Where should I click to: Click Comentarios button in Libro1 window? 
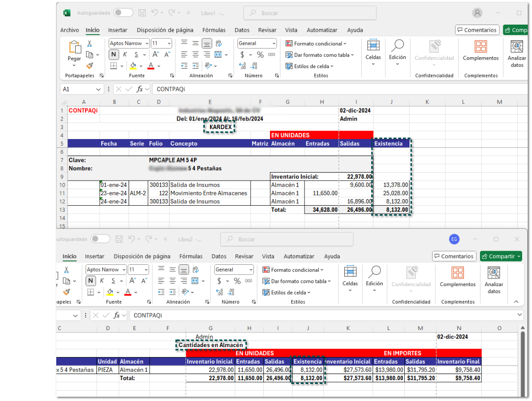[477, 30]
